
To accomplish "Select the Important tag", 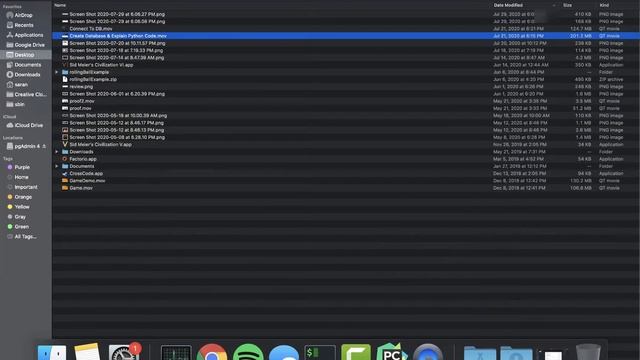I will [26, 187].
